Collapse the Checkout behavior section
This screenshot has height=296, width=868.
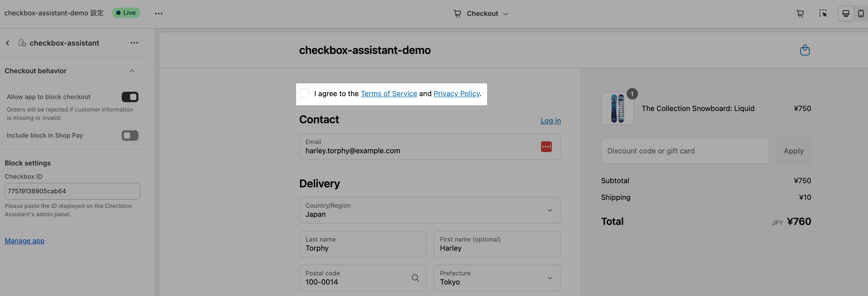pos(132,71)
